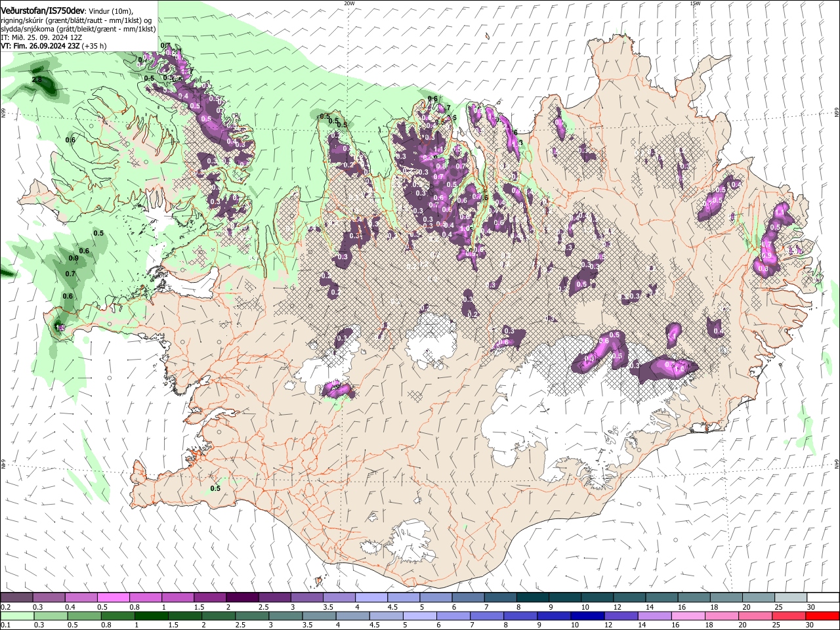Image resolution: width=840 pixels, height=630 pixels.
Task: Click the rain swatch above bottom-row label 20
Action: 755,616
